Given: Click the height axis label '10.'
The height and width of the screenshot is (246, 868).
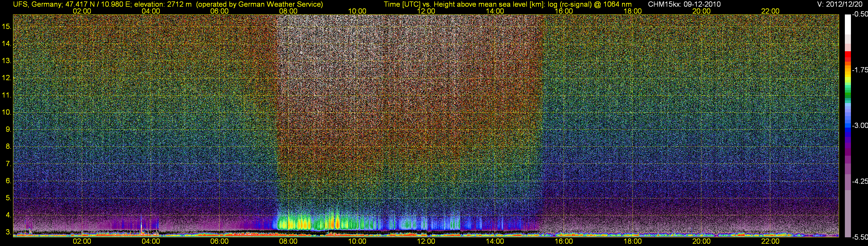Looking at the screenshot, I should (7, 112).
